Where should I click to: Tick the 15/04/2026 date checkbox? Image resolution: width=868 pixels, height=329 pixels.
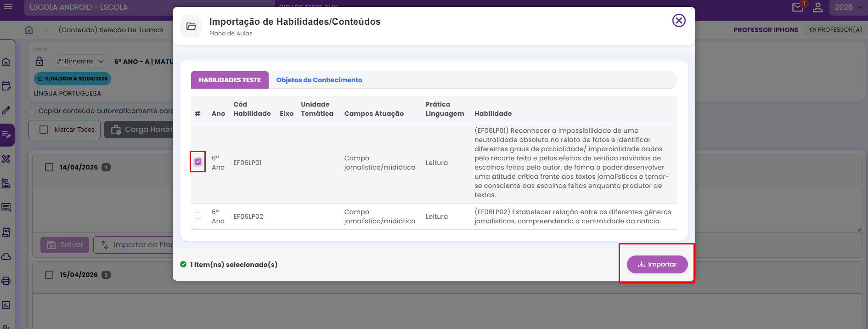49,275
